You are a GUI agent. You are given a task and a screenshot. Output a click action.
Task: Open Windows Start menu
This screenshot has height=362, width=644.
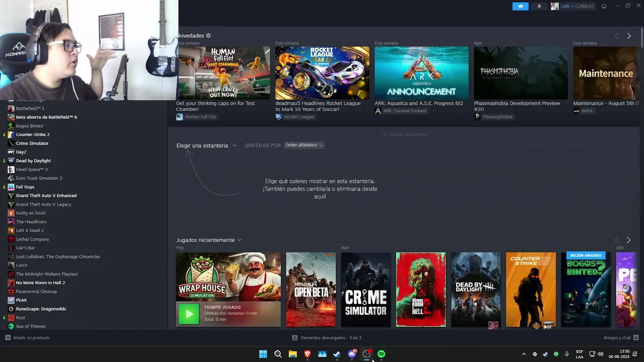coord(263,354)
